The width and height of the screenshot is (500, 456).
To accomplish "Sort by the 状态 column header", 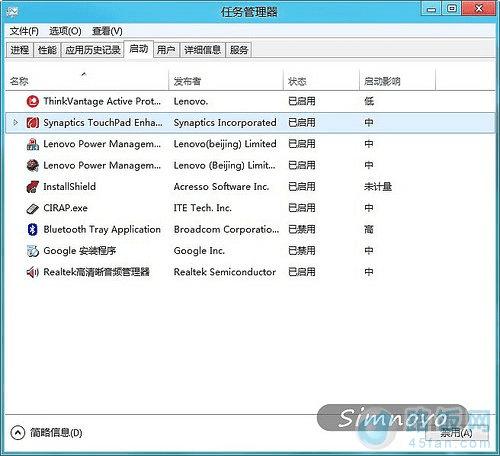I will point(321,81).
